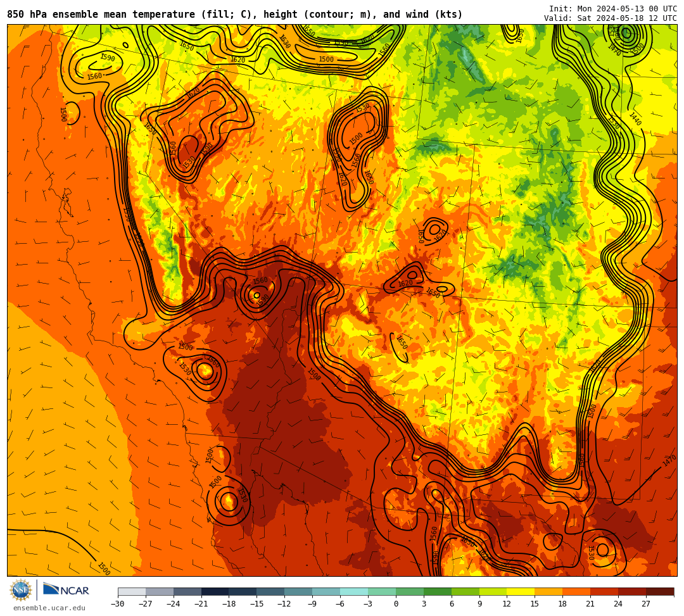Pick the orange swatch between 18 and 21

[577, 591]
